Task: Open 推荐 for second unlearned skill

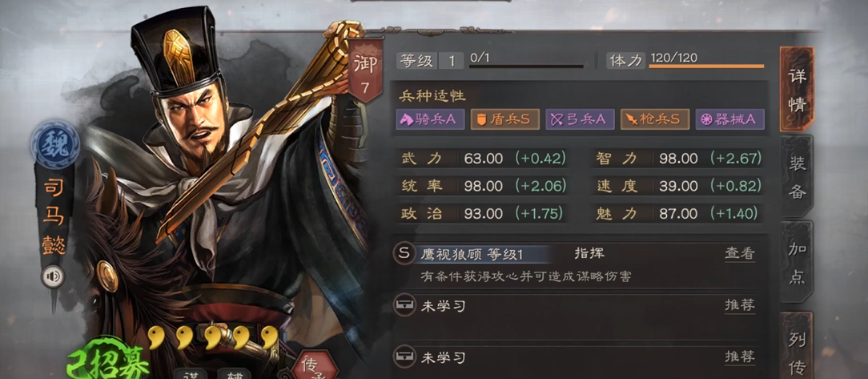Action: point(740,357)
